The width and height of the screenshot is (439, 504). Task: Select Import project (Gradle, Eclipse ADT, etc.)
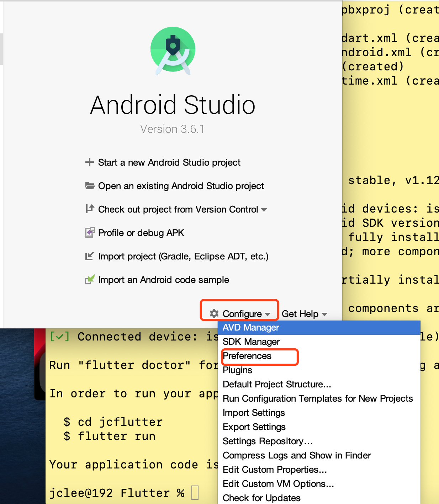coord(183,256)
